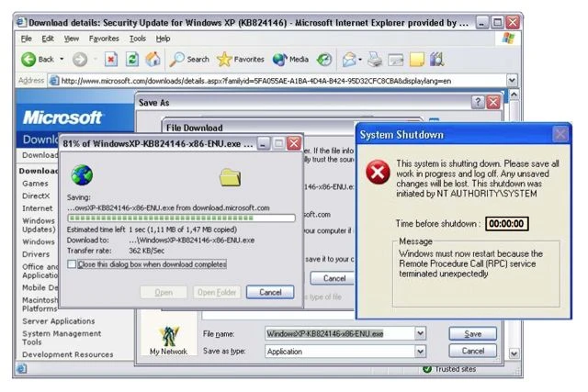Viewport: 588px width, 392px height.
Task: Click Save button in Save As dialog
Action: coord(472,333)
